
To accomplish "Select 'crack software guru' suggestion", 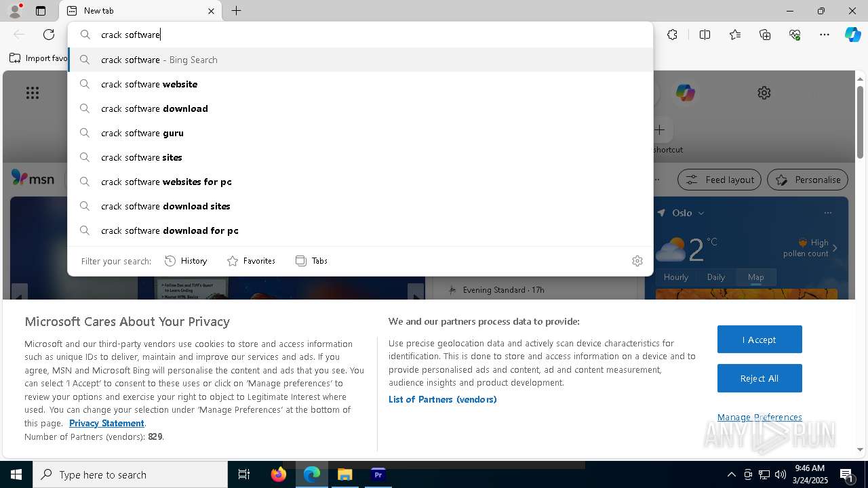I will click(x=361, y=133).
